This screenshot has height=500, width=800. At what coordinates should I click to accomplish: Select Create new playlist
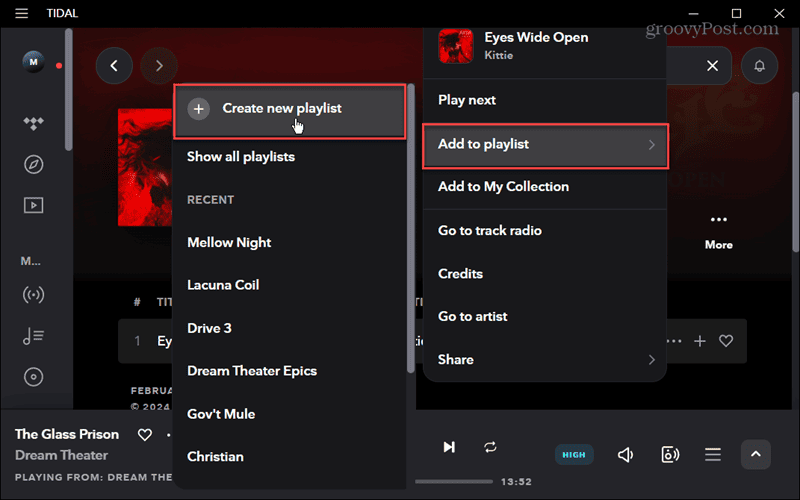coord(290,111)
